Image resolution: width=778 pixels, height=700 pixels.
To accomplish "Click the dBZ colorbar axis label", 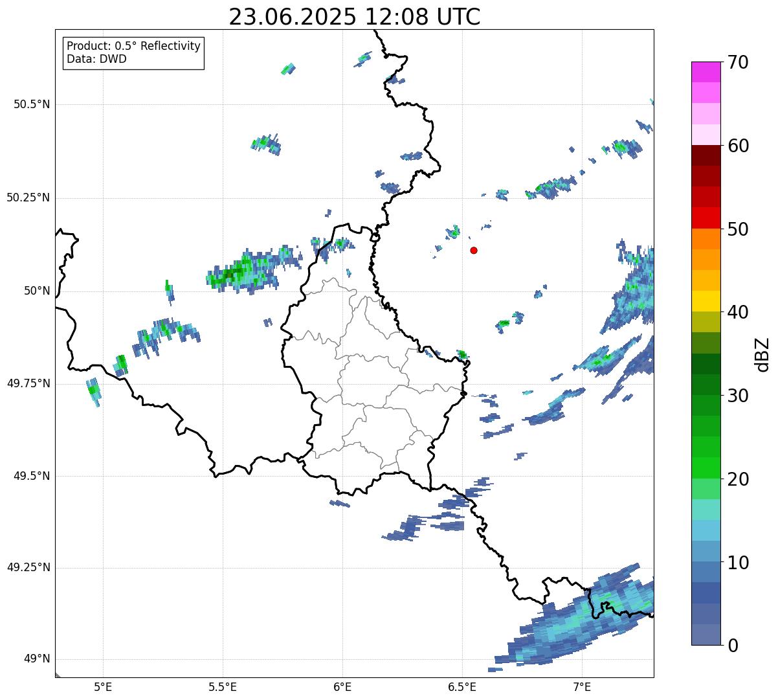I will pos(762,354).
